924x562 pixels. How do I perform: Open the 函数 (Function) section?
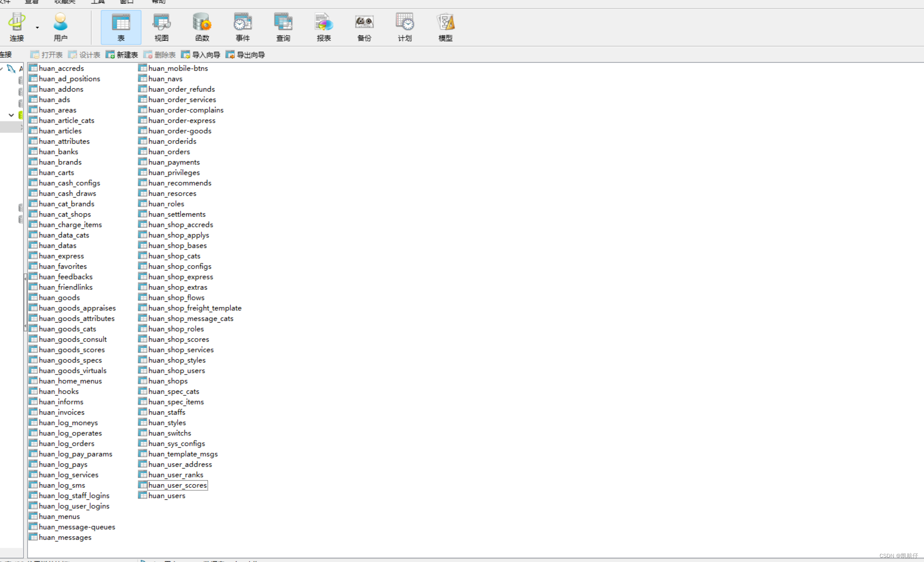point(202,27)
